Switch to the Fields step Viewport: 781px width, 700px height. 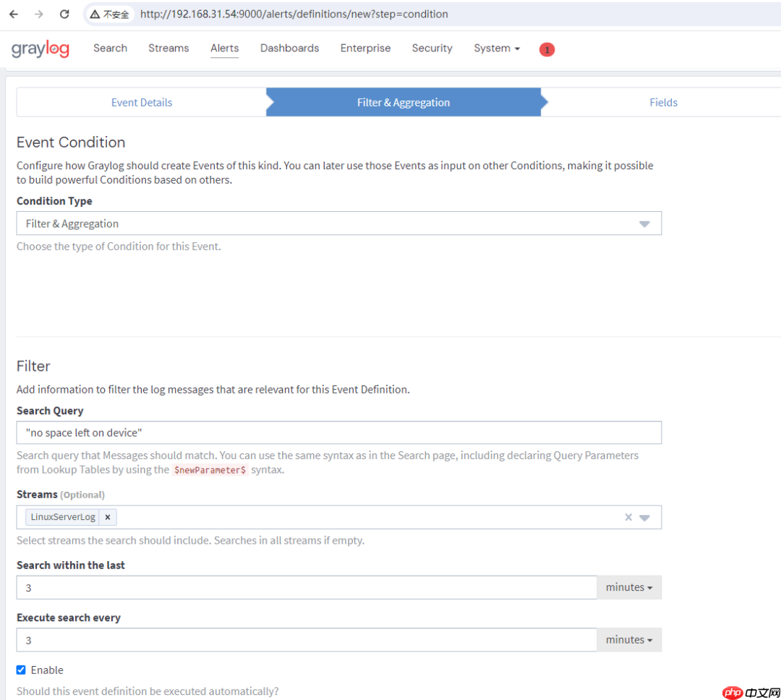tap(663, 103)
